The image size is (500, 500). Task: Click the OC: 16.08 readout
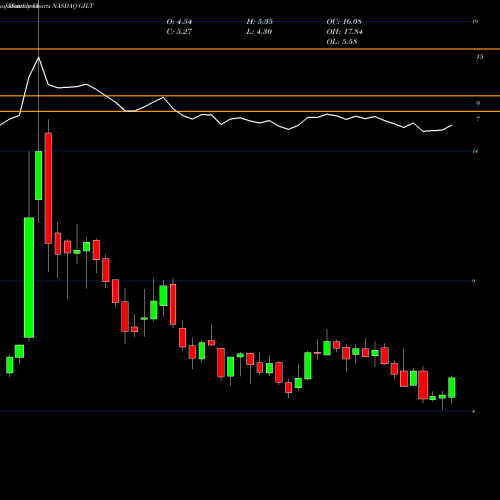pyautogui.click(x=344, y=22)
